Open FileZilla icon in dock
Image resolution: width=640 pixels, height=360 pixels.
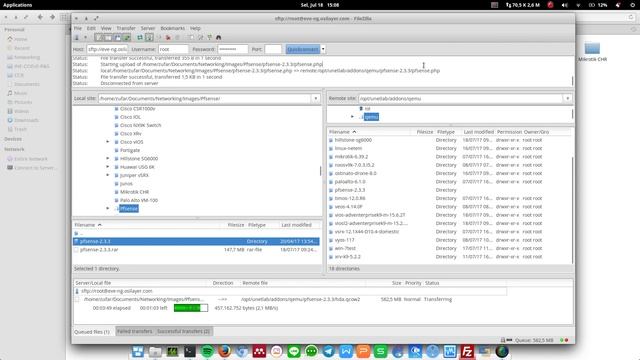[x=467, y=351]
